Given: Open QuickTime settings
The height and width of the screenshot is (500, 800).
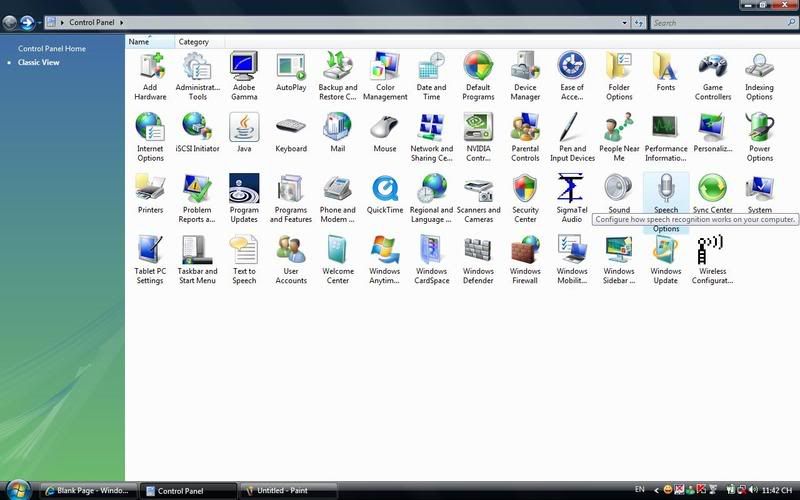Looking at the screenshot, I should pos(385,194).
